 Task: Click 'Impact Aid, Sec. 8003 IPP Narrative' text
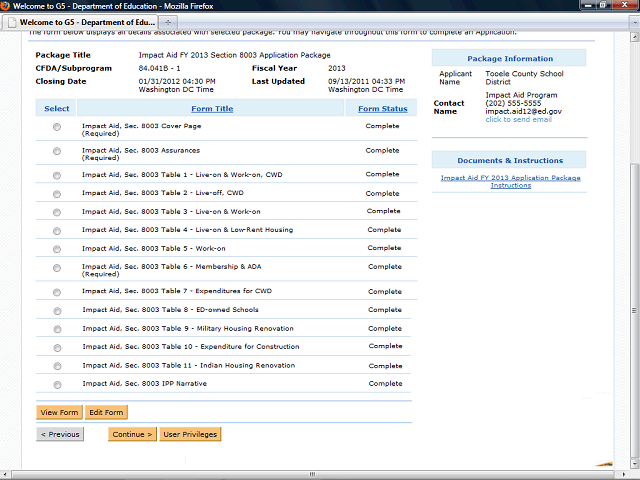point(145,384)
